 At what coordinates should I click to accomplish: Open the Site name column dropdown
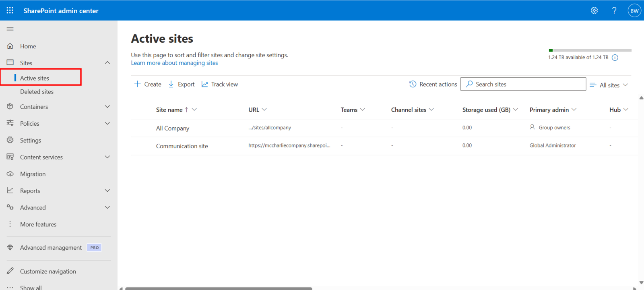(x=194, y=109)
